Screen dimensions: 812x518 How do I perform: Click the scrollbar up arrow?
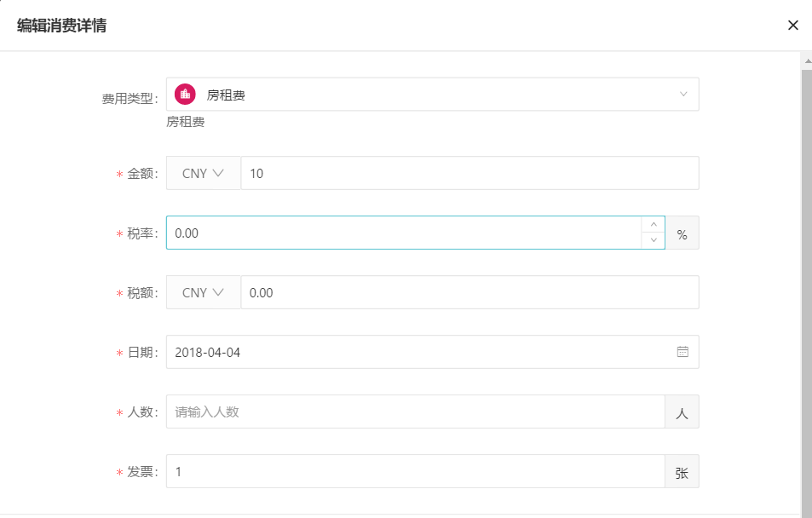coord(807,60)
